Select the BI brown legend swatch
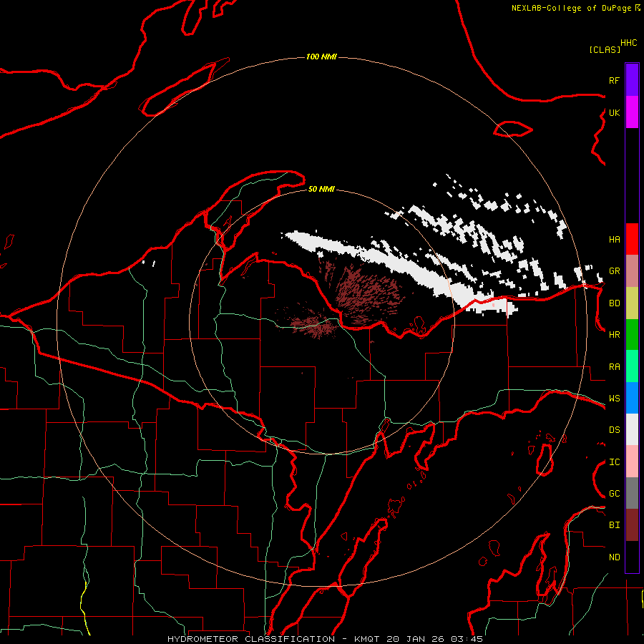The image size is (644, 644). tap(632, 525)
